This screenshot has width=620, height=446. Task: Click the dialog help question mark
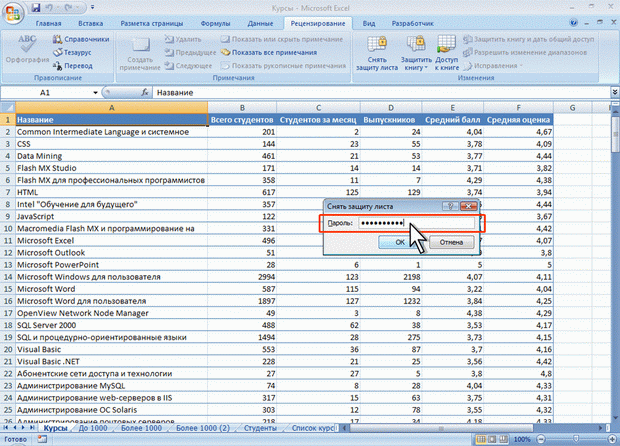point(450,206)
